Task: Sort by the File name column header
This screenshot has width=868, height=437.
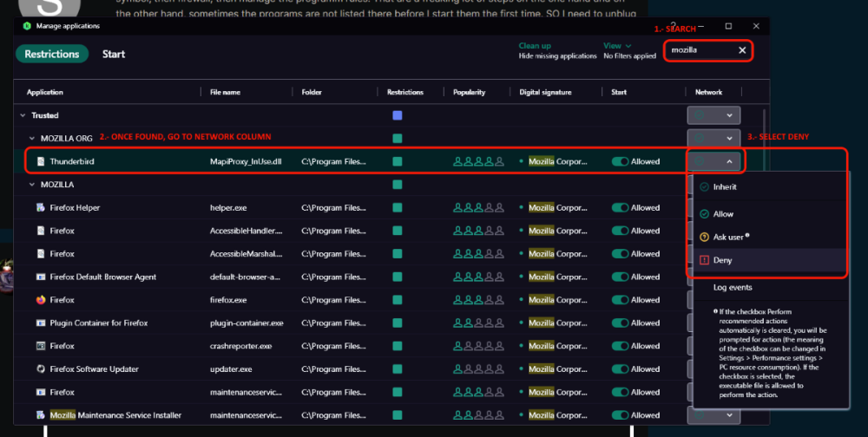Action: click(x=225, y=93)
